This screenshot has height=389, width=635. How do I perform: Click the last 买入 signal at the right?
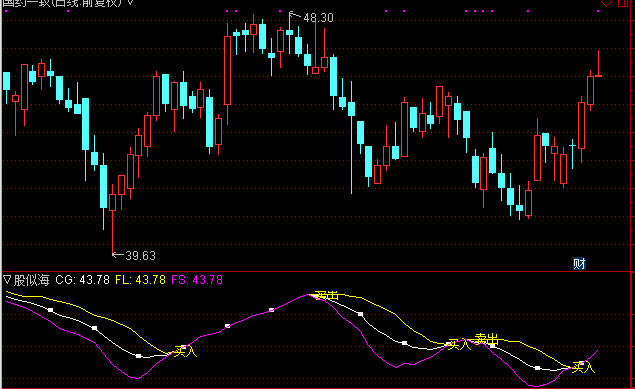click(583, 368)
